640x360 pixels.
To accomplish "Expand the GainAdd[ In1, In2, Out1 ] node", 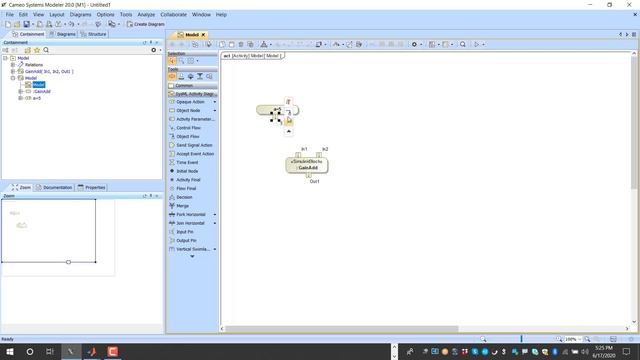I will point(13,71).
